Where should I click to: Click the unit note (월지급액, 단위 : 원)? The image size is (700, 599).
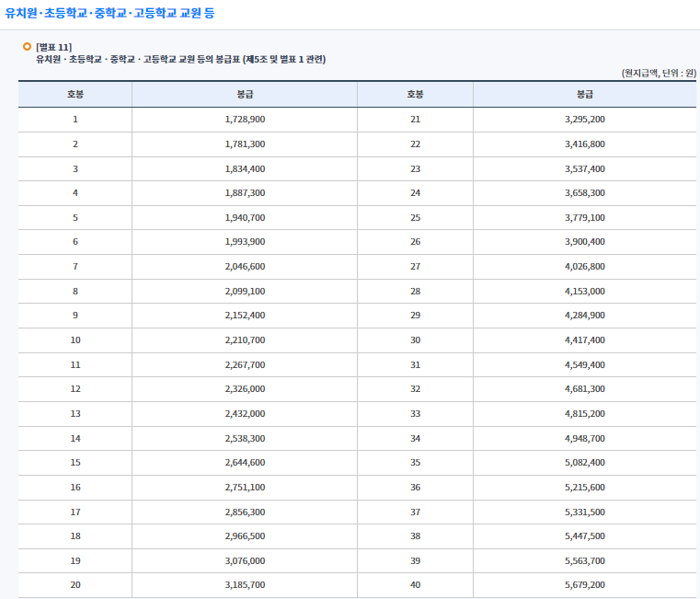point(659,73)
